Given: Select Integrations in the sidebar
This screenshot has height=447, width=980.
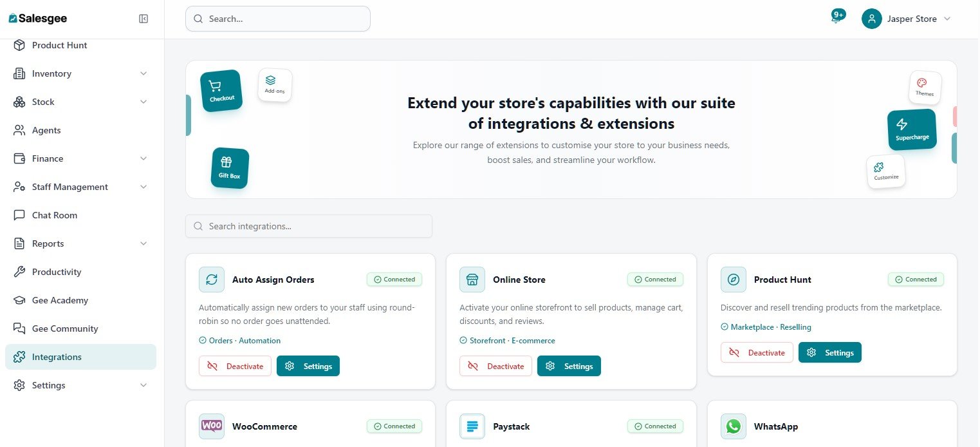Looking at the screenshot, I should pos(57,357).
